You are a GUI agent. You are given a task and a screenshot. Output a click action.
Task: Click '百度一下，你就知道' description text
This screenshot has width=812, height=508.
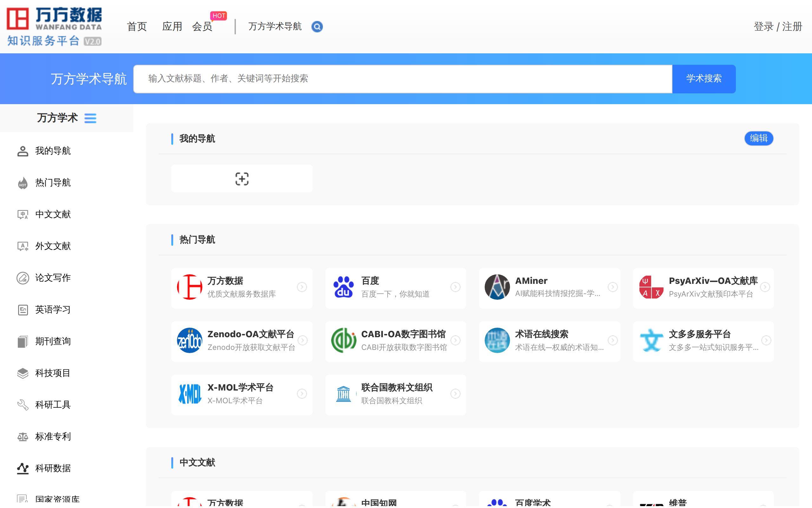(395, 294)
